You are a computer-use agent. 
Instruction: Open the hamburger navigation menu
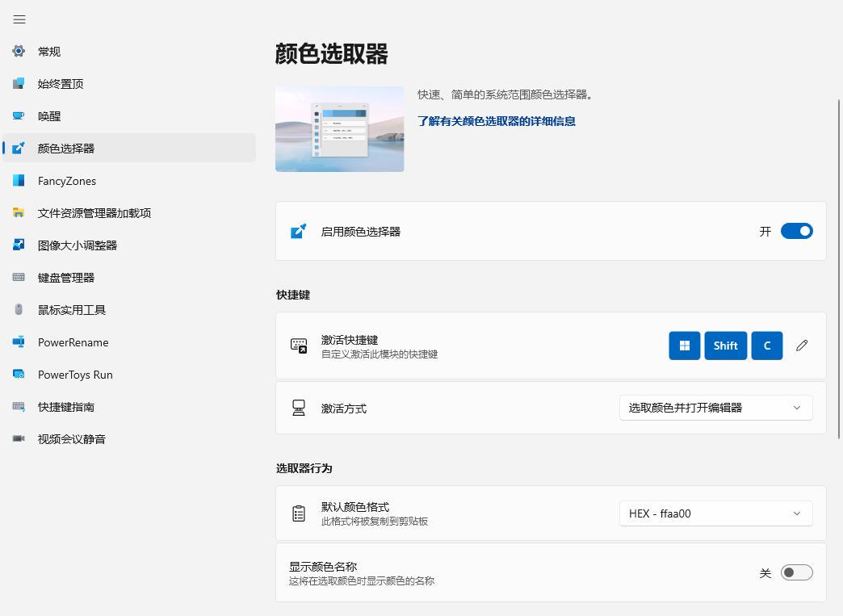19,19
